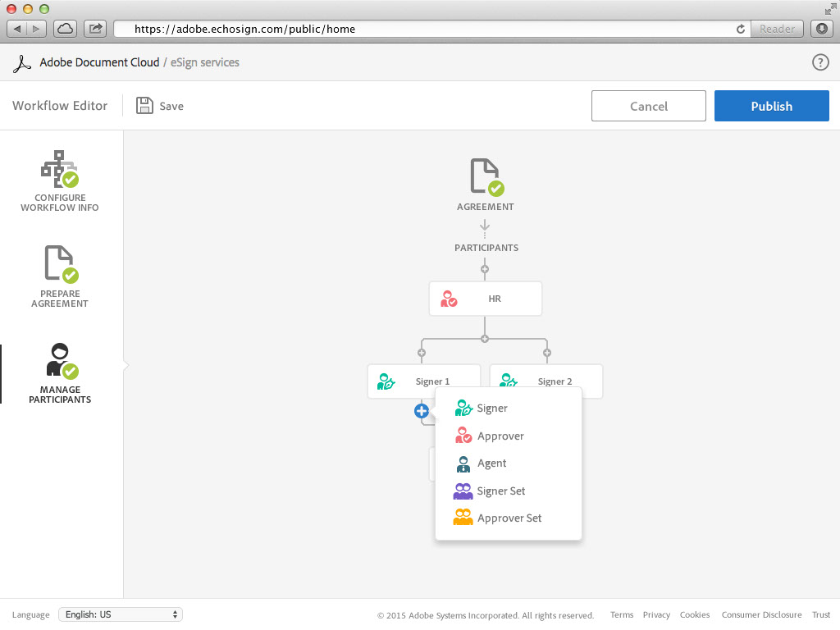840x630 pixels.
Task: Open the Language dropdown English: US
Action: [121, 614]
